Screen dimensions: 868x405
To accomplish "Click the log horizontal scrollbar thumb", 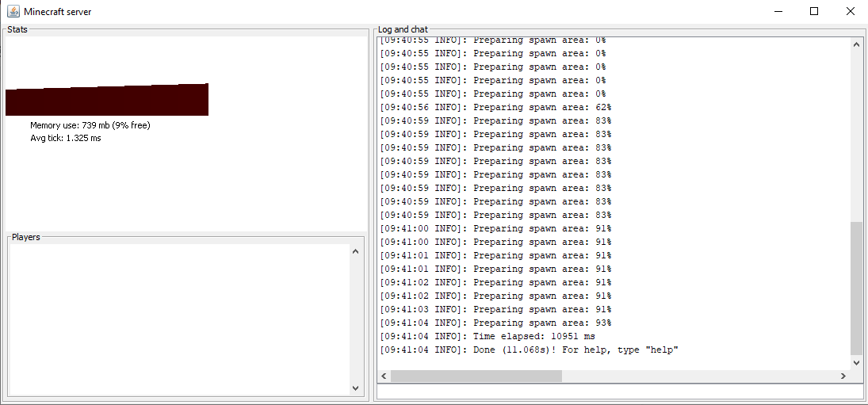I will click(476, 376).
